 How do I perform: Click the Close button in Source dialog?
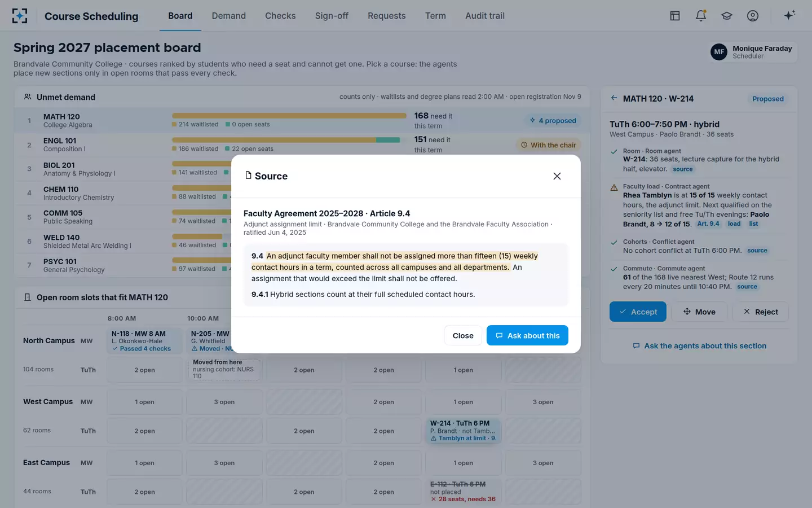(463, 335)
